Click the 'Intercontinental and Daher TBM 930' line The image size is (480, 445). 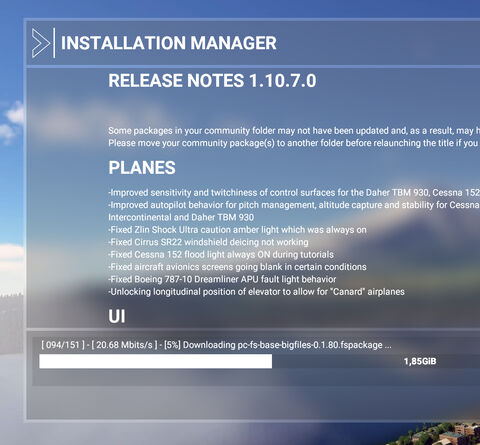tap(181, 217)
